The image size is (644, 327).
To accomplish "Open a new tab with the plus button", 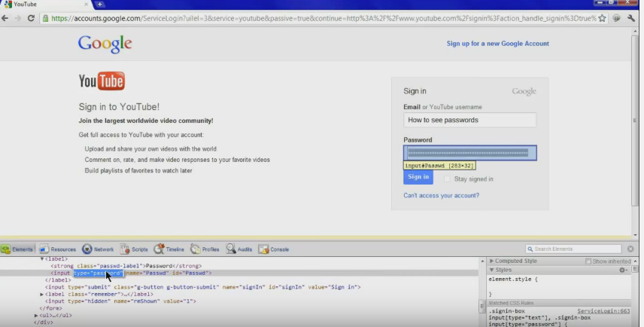I will click(99, 4).
